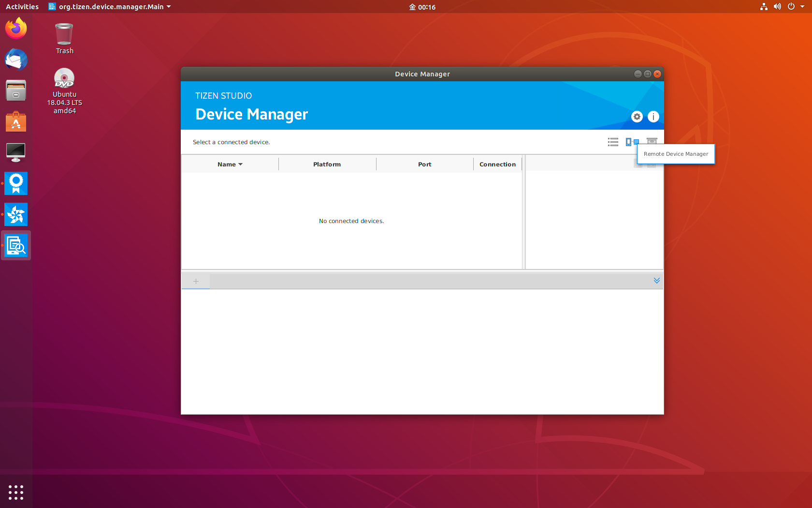Open the network status indicator

[x=764, y=7]
